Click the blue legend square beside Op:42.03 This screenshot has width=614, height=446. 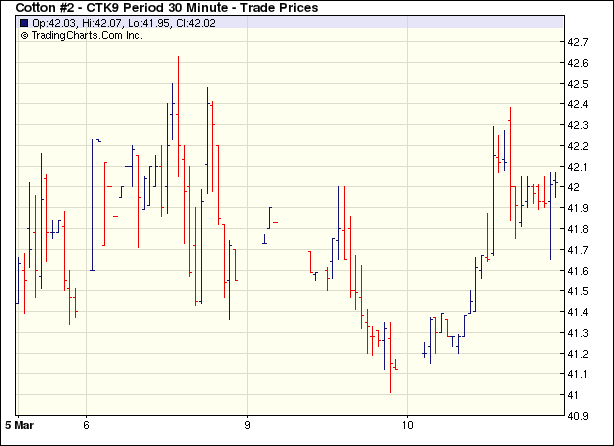click(x=24, y=22)
